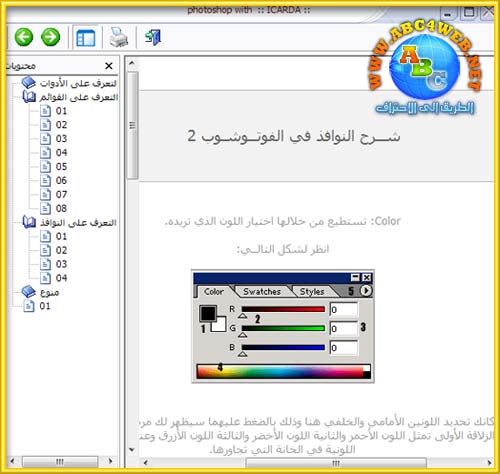
Task: Click the black foreground color swatch
Action: tap(208, 313)
